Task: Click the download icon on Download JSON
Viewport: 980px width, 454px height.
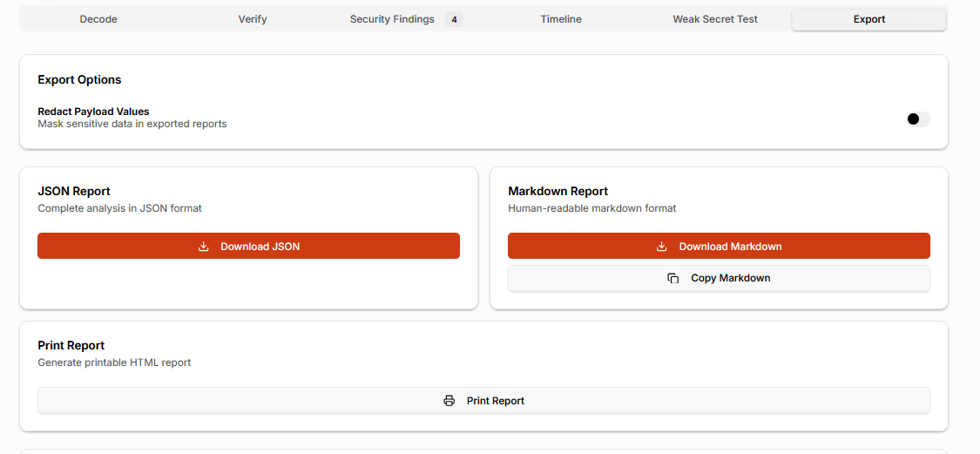Action: 204,247
